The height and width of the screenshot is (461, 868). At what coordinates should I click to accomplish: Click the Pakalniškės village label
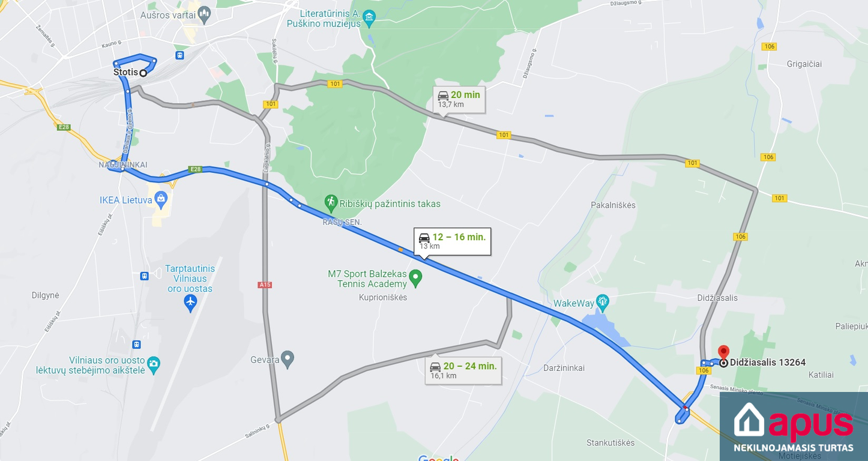613,205
